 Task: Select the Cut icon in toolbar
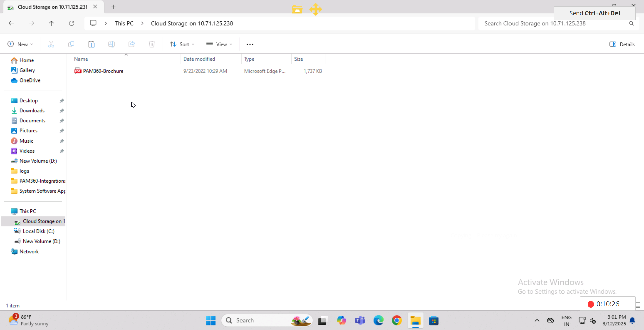51,44
